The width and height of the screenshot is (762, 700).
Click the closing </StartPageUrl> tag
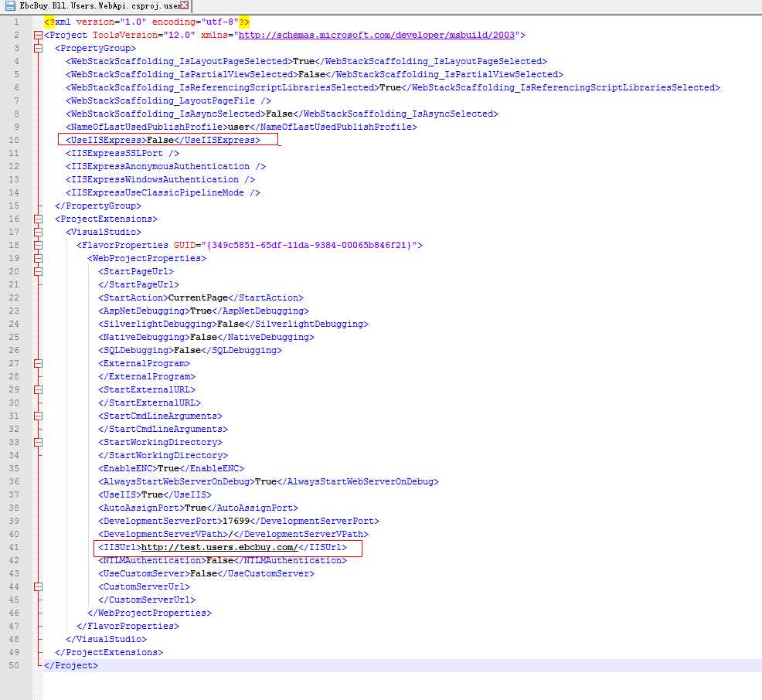pos(138,284)
